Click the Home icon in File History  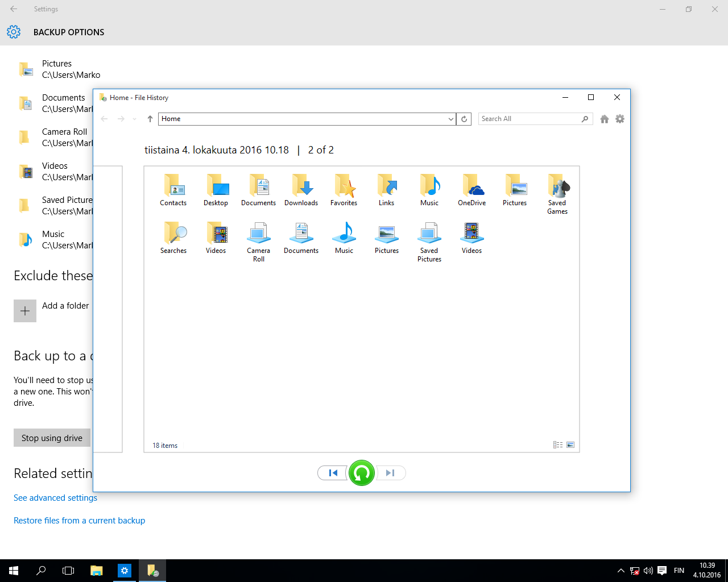pos(605,119)
